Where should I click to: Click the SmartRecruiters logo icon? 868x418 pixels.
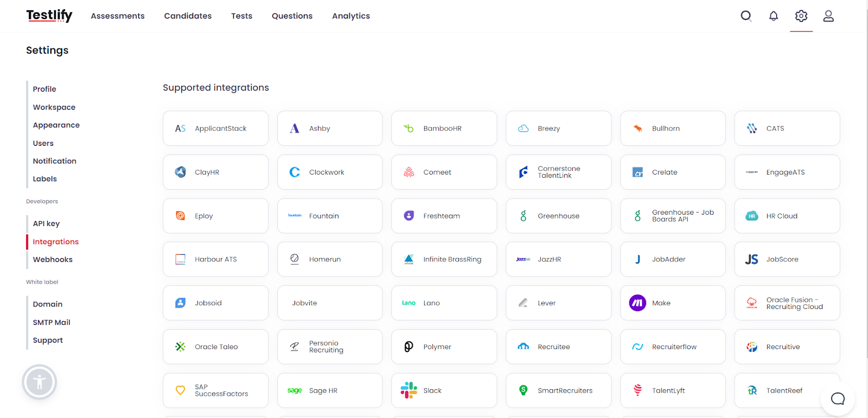pos(524,390)
